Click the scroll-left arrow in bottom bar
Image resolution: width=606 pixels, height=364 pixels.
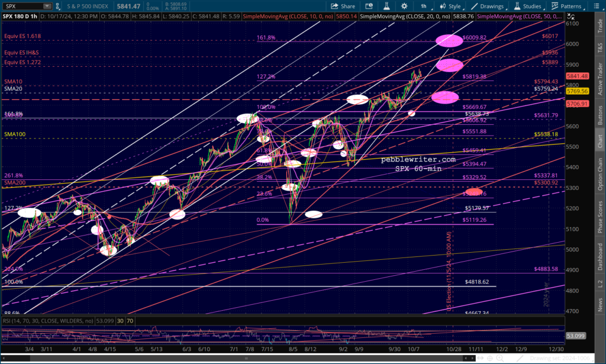pyautogui.click(x=466, y=358)
